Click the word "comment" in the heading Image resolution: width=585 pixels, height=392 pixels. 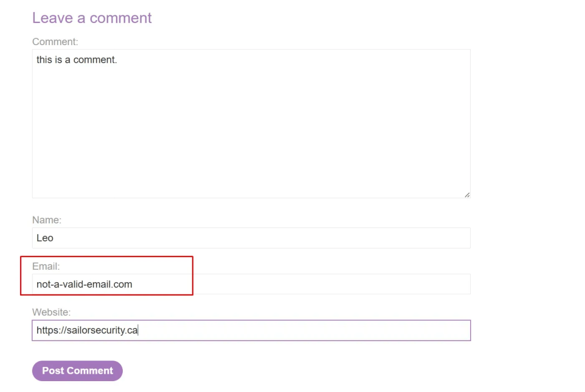tap(121, 18)
